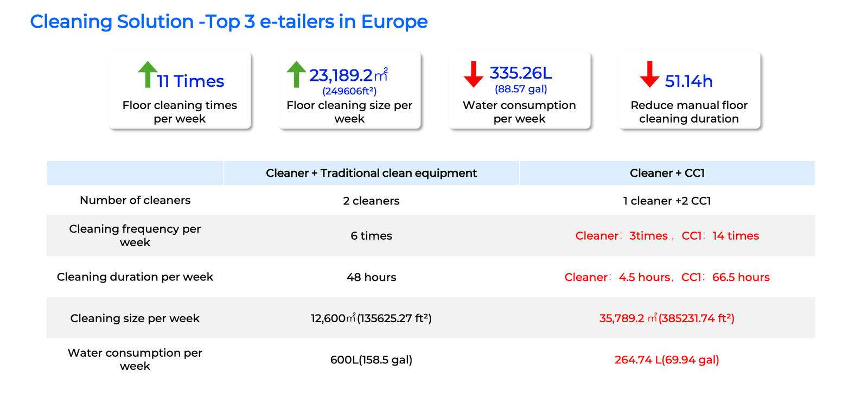
Task: Click the 1 cleaner +2 CC1 cell
Action: click(667, 201)
